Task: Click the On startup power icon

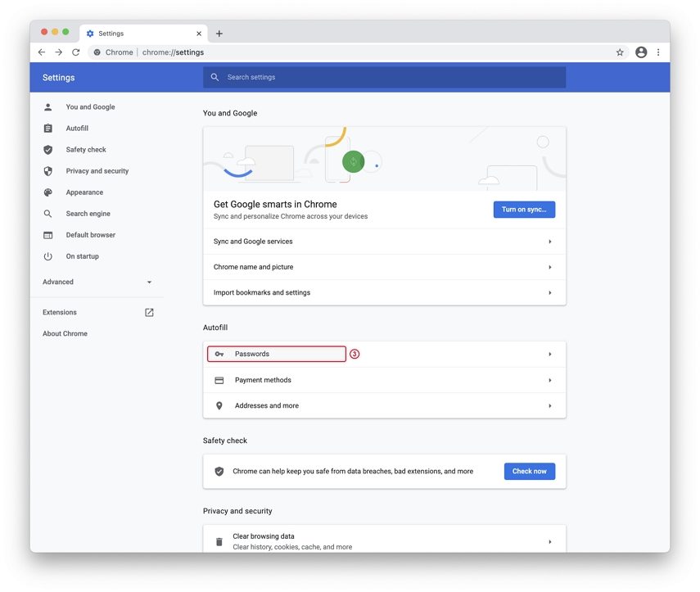Action: pyautogui.click(x=48, y=256)
